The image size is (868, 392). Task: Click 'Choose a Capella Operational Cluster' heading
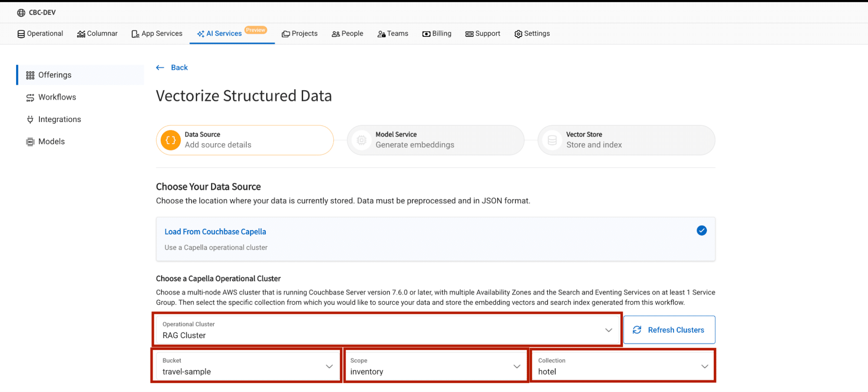[x=218, y=279]
